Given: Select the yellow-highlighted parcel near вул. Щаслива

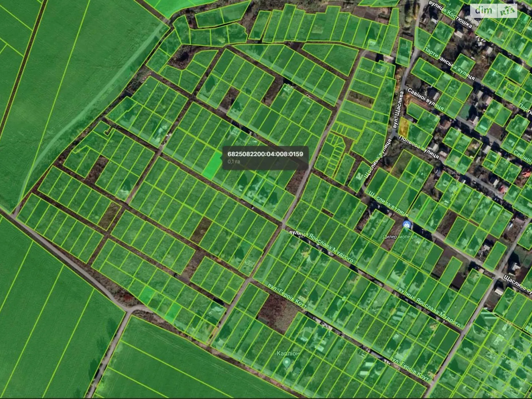Looking at the screenshot, I should pos(403,127).
